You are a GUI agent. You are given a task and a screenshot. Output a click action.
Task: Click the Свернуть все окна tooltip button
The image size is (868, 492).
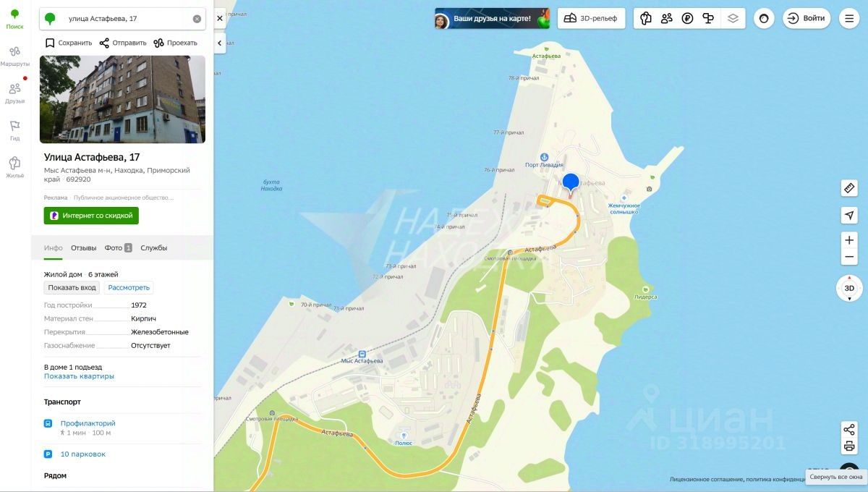[x=836, y=477]
